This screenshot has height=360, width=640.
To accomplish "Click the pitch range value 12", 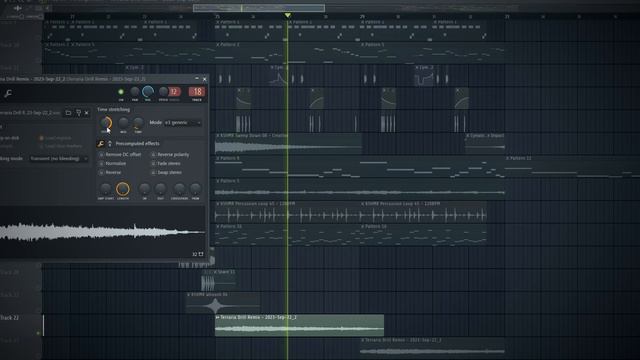I will point(174,91).
